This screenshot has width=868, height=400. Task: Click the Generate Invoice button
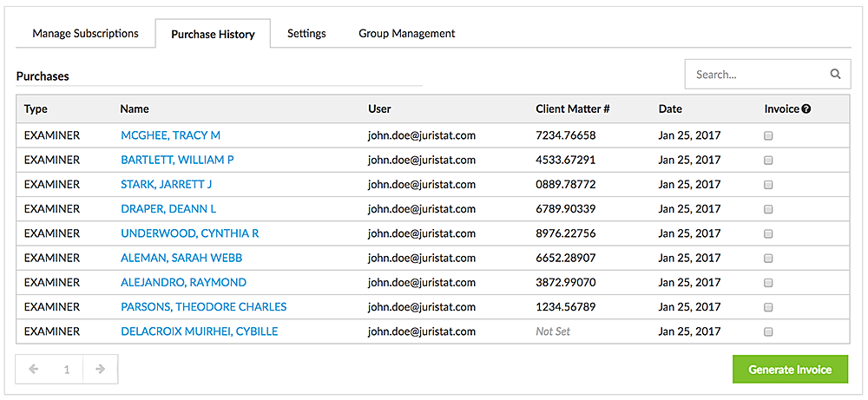[x=790, y=369]
